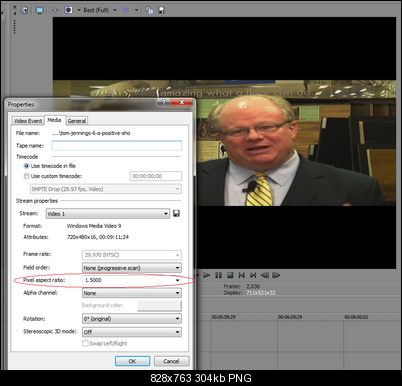Click OK in Properties dialog
Screen dimensions: 402x386
132,361
